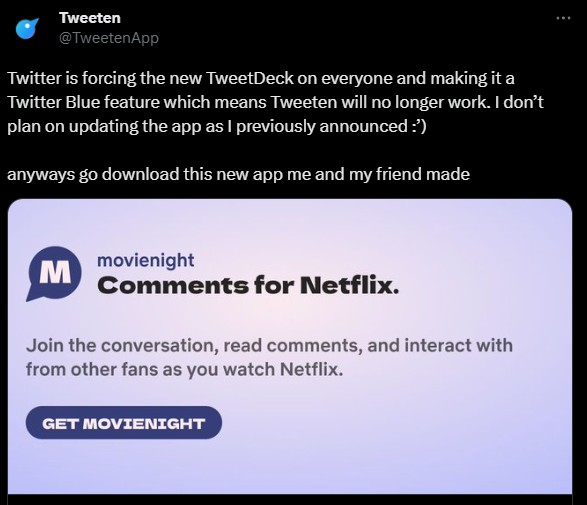Click the Comments for Netflix headline
This screenshot has height=505, width=587.
248,286
